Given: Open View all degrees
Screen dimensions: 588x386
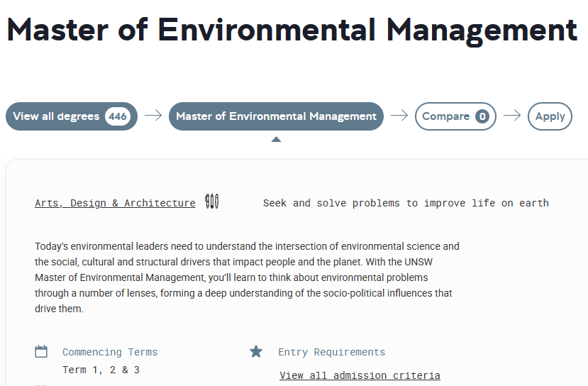Looking at the screenshot, I should click(x=72, y=116).
